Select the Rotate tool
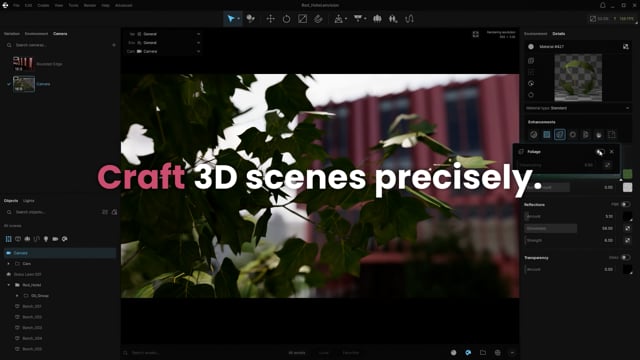Screen dimensions: 640x360 [287, 19]
